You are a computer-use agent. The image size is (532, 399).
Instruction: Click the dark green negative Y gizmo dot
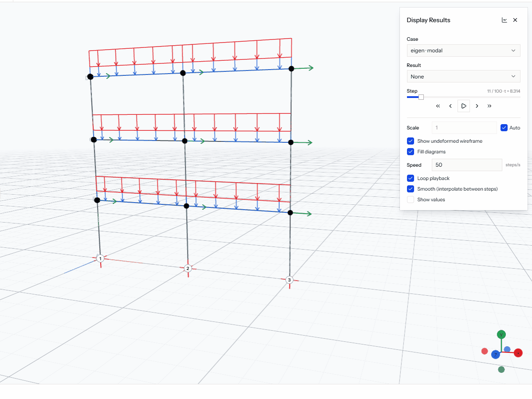click(501, 369)
